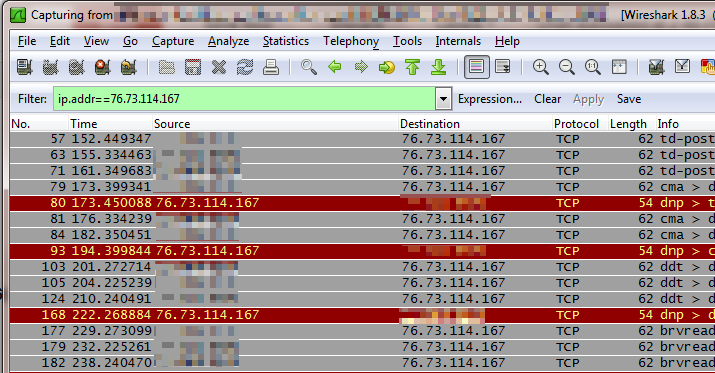Click the Print packets icon
Image resolution: width=715 pixels, height=373 pixels.
[271, 67]
